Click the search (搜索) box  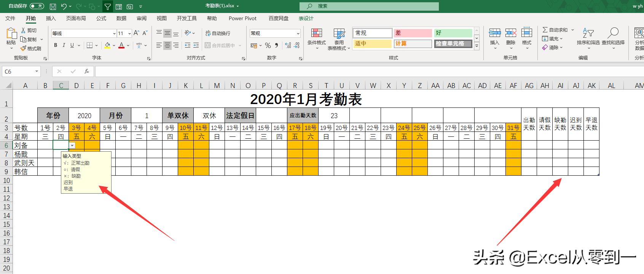[x=369, y=6]
